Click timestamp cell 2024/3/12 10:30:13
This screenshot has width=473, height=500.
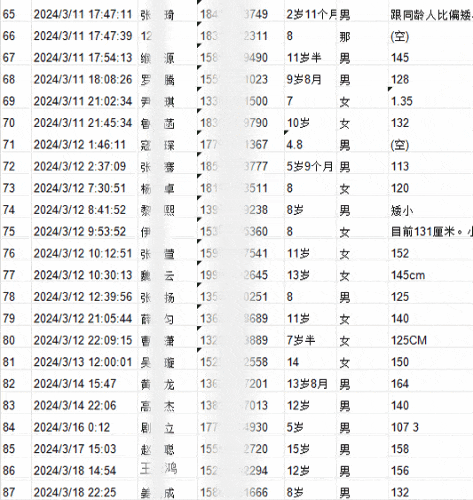pyautogui.click(x=84, y=275)
